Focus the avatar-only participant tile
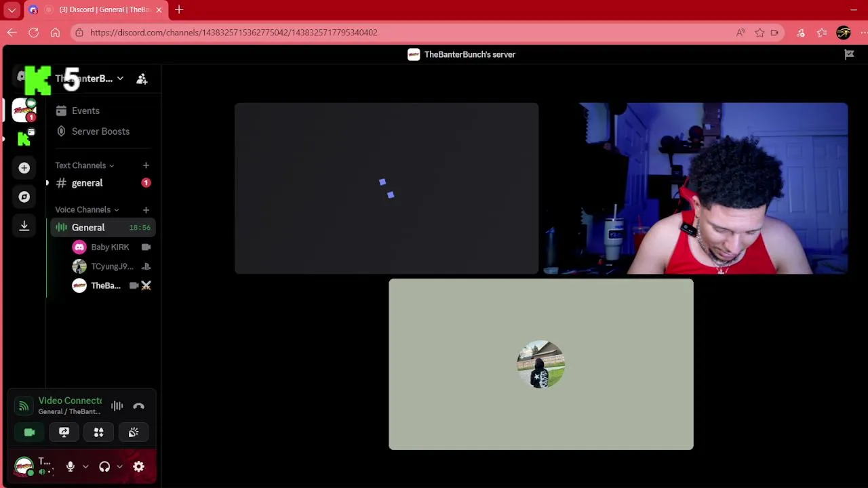This screenshot has height=488, width=868. tap(541, 365)
